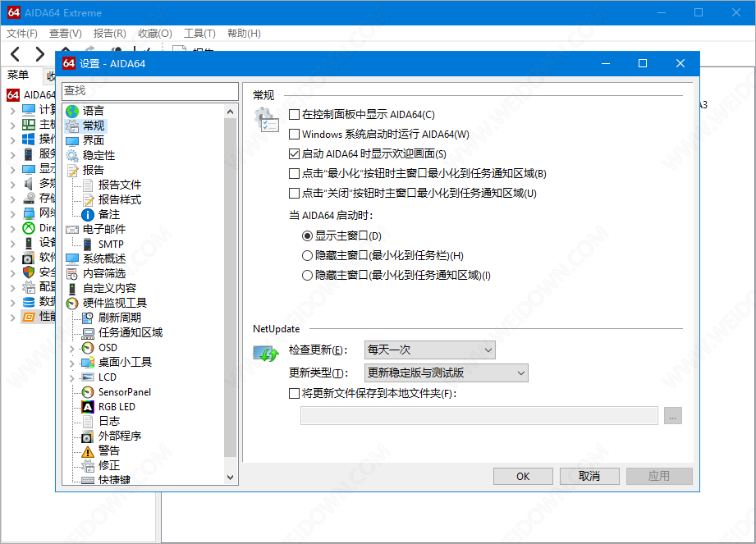756x544 pixels.
Task: Click the 刷新周期 clock icon
Action: [x=88, y=318]
